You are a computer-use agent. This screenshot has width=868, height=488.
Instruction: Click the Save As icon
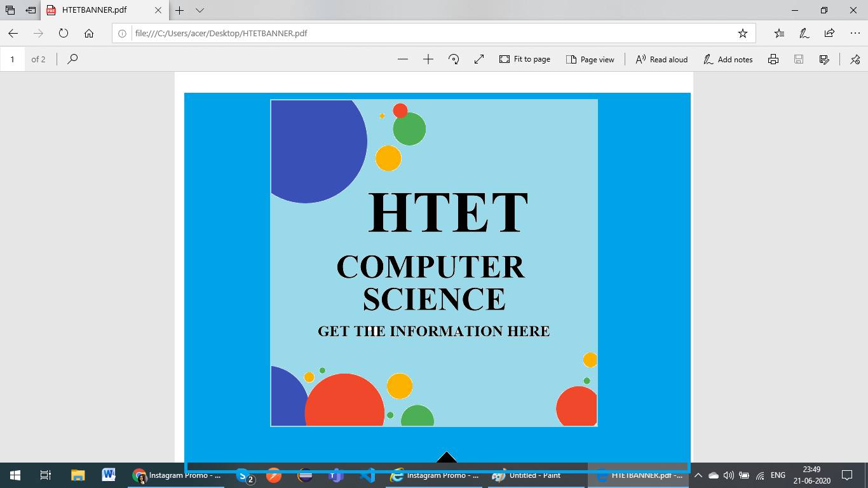tap(824, 59)
